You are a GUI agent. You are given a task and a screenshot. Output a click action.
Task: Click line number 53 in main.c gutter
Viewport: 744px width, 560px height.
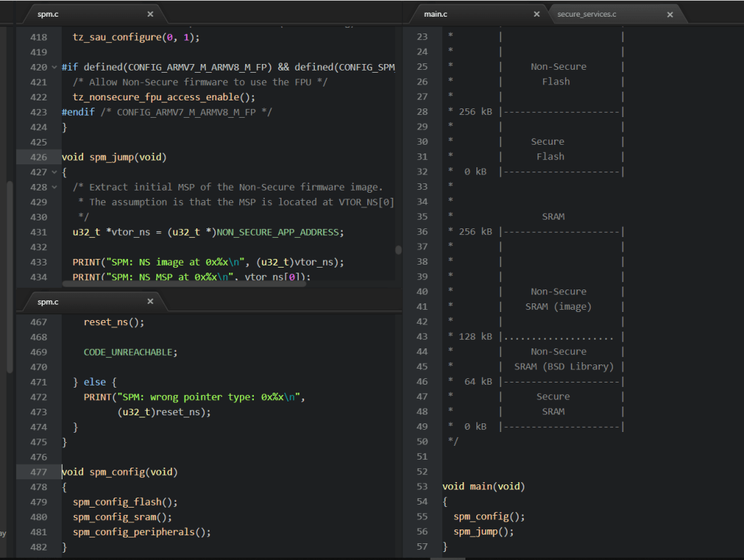421,487
